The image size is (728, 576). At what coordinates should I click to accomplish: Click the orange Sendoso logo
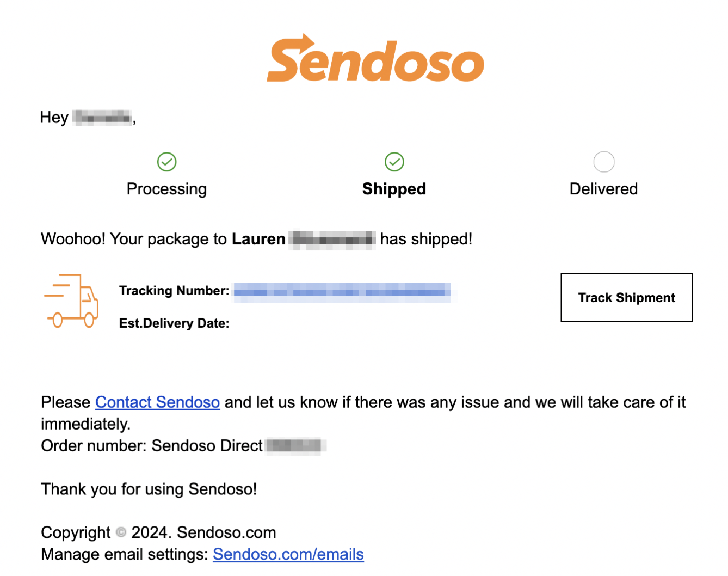click(375, 59)
